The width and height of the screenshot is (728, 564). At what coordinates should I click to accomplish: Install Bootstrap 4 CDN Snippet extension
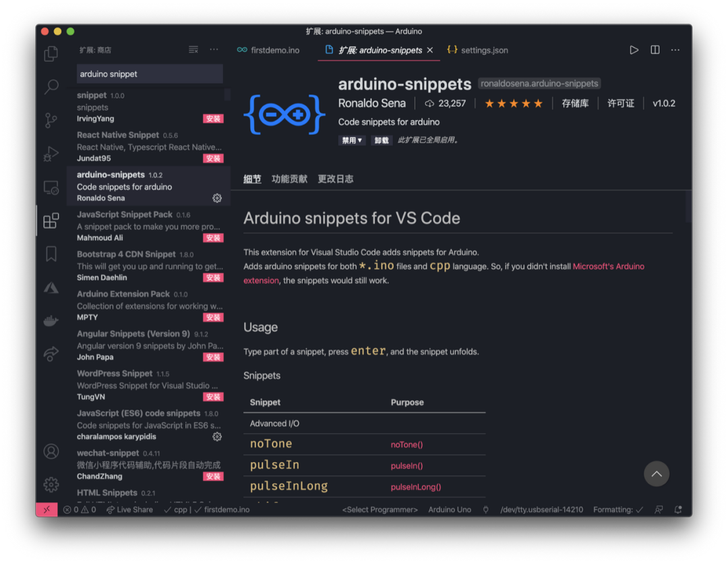213,278
